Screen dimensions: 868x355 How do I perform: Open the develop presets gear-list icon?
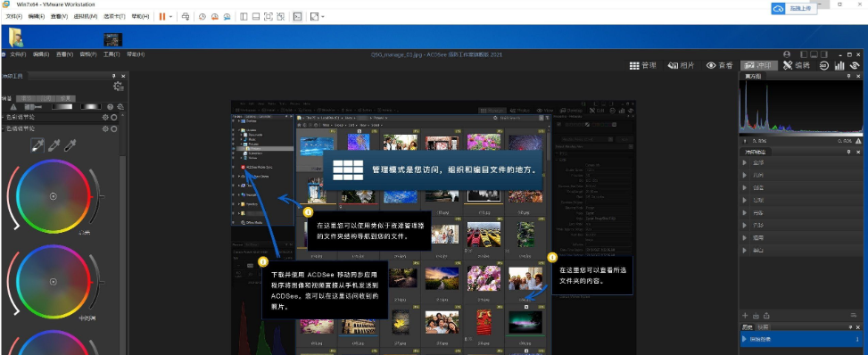(x=118, y=87)
